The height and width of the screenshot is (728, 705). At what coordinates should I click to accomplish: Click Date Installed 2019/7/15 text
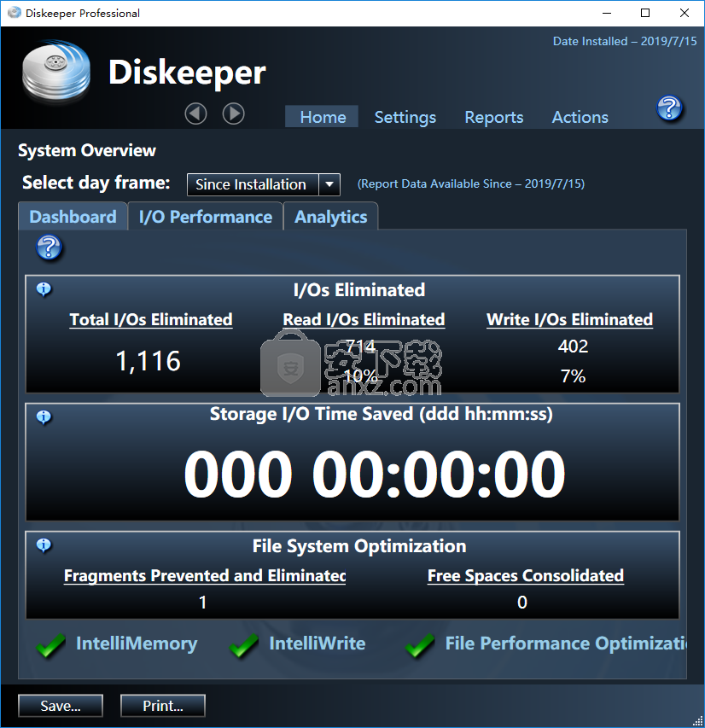coord(625,41)
